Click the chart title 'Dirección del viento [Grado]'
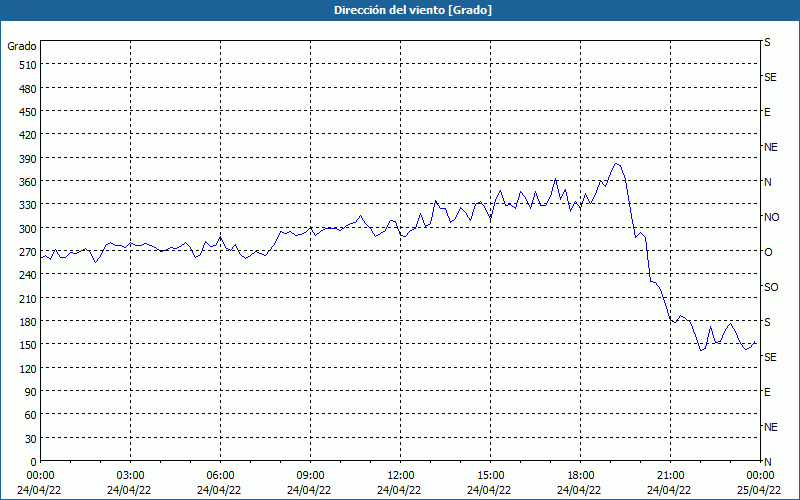 tap(413, 10)
